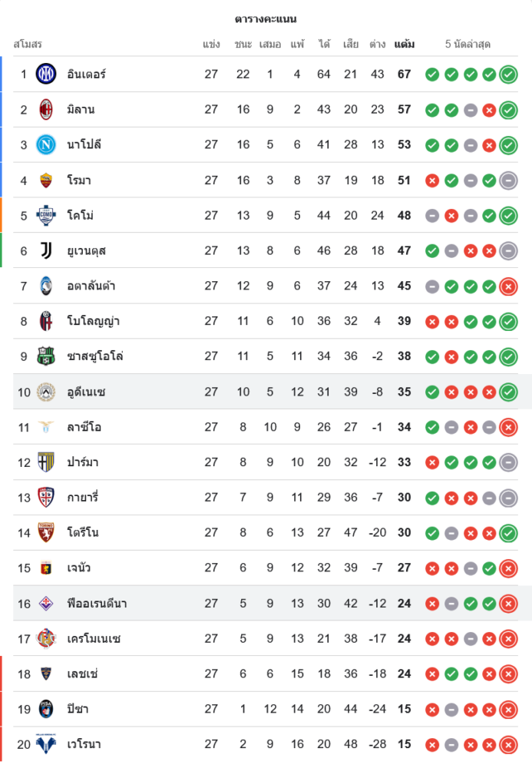532x768 pixels.
Task: Click the แต้ม points column header
Action: (404, 45)
